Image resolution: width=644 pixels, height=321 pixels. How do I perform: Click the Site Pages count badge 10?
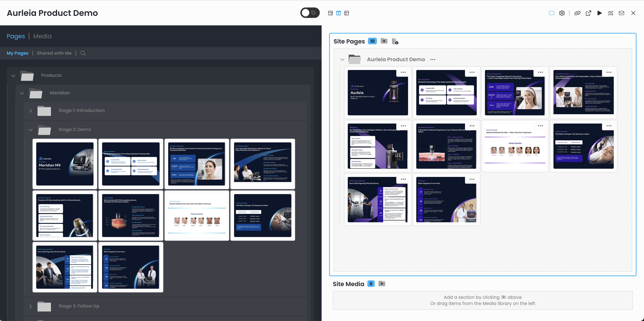pyautogui.click(x=372, y=41)
